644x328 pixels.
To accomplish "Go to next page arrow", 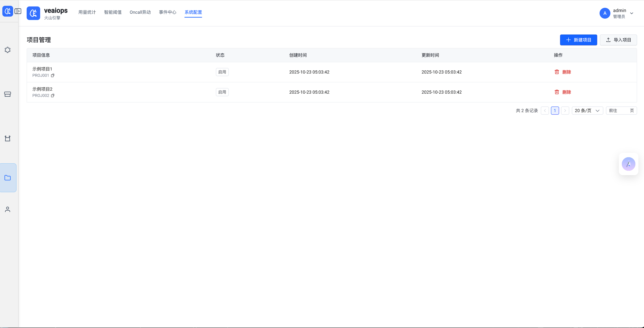I will [565, 111].
